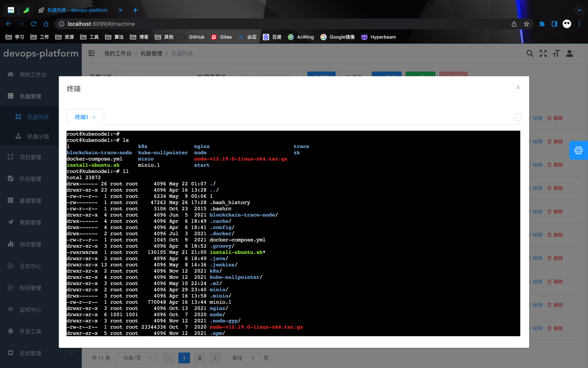Open 必应 bookmark

tap(247, 37)
